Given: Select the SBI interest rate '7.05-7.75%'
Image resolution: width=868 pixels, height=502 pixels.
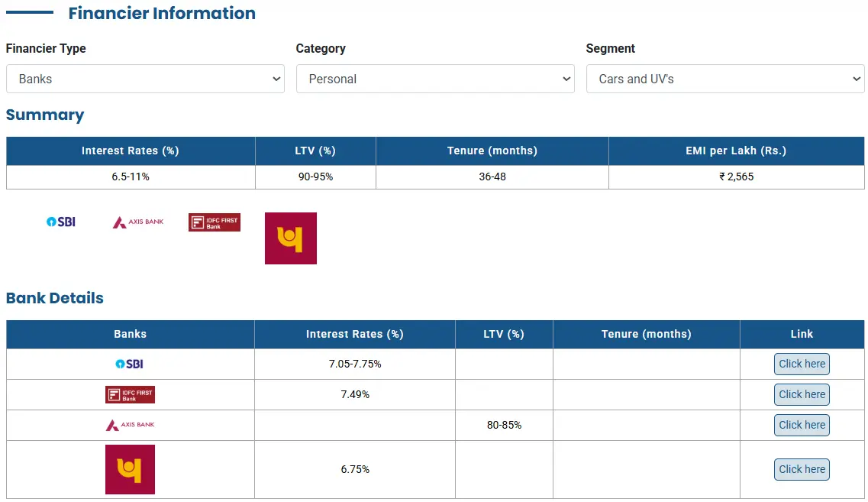Looking at the screenshot, I should (x=355, y=364).
